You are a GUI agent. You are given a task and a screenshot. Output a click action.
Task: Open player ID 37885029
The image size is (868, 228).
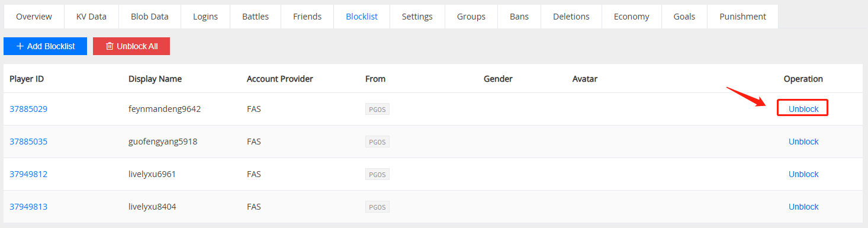28,109
